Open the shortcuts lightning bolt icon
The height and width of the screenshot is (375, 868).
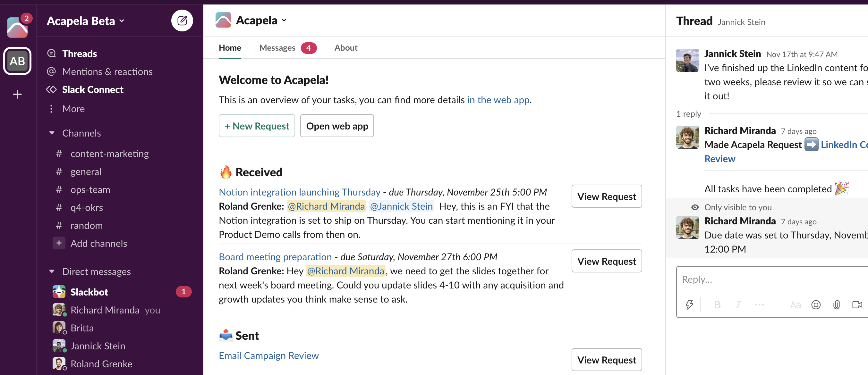(689, 304)
